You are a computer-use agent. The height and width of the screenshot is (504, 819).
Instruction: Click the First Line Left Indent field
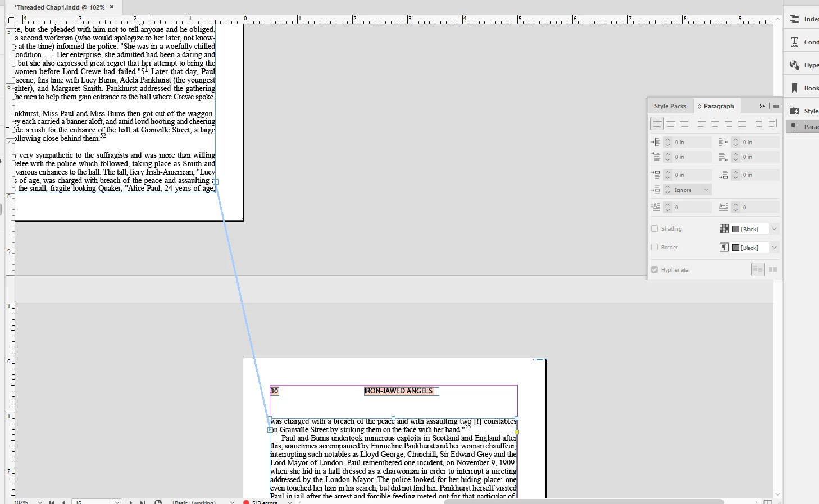point(692,157)
